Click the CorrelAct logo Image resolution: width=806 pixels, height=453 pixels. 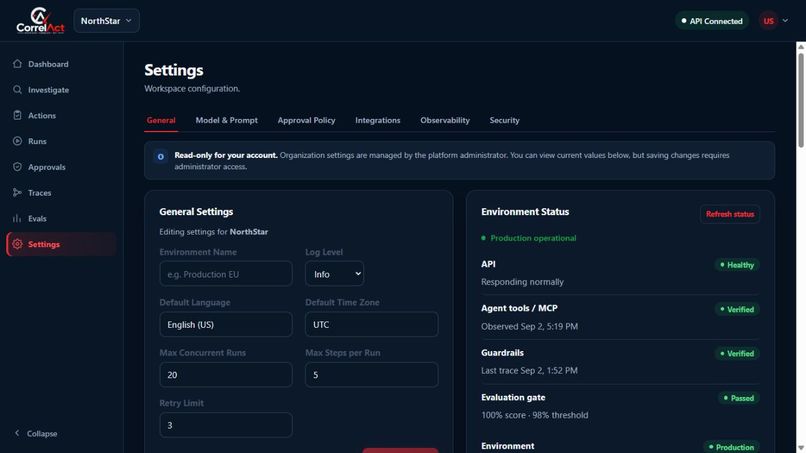(x=40, y=21)
